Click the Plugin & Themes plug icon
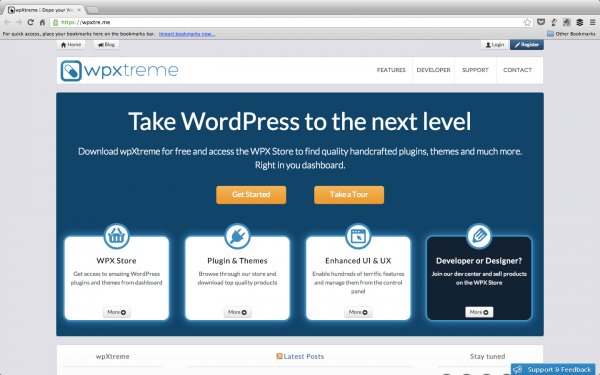 (x=237, y=236)
